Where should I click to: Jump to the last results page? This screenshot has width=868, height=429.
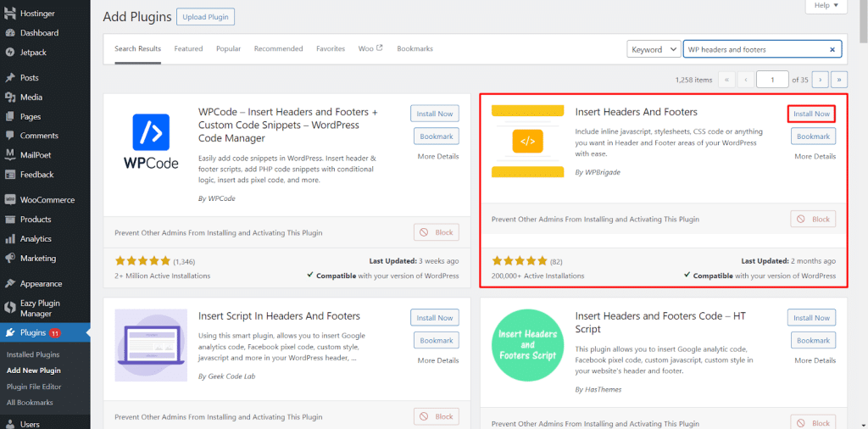pyautogui.click(x=839, y=80)
